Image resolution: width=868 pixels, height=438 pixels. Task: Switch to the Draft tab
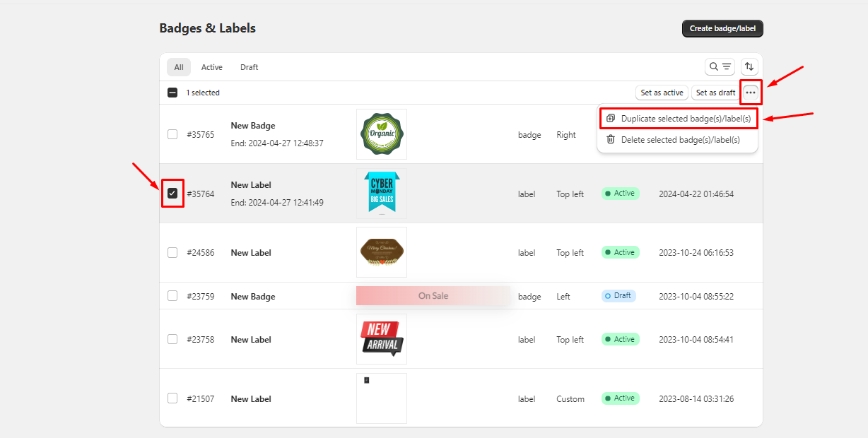point(249,67)
